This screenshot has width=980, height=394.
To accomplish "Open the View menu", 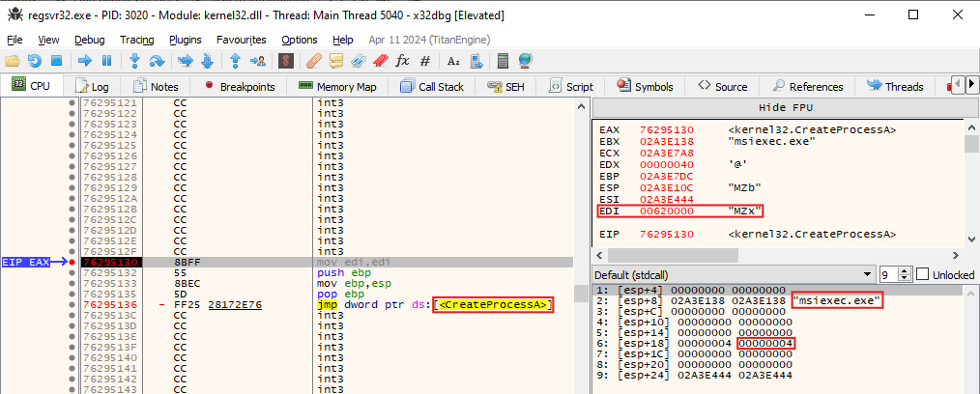I will coord(48,40).
